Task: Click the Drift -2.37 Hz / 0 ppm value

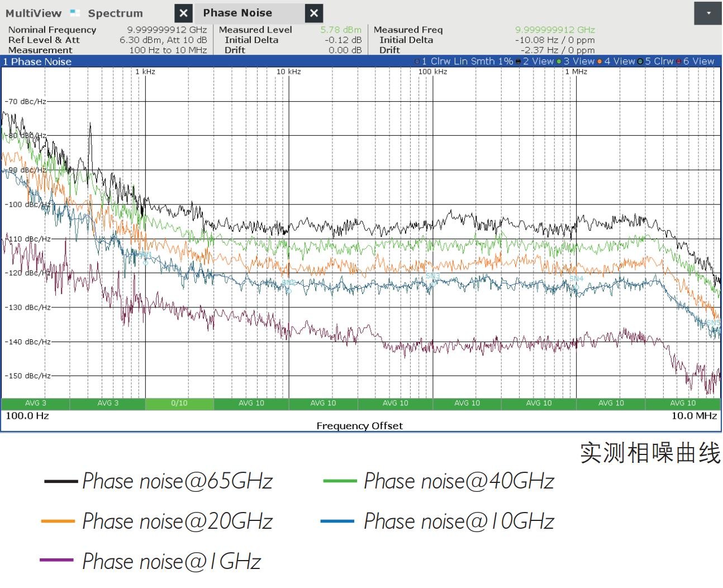Action: click(x=558, y=50)
